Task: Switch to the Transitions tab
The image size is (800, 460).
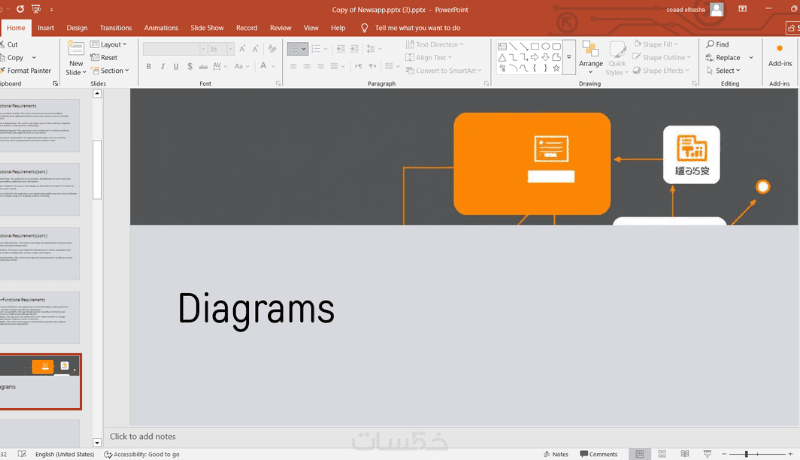Action: coord(116,28)
